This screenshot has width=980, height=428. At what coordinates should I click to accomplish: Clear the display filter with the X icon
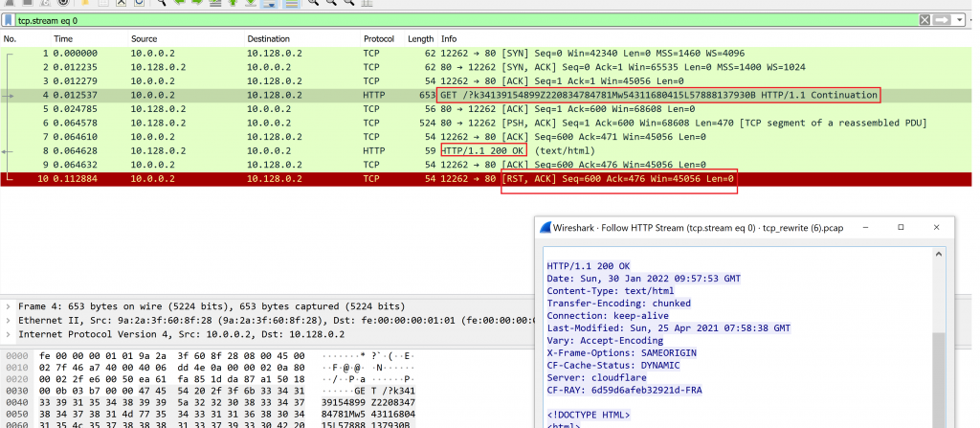(924, 20)
